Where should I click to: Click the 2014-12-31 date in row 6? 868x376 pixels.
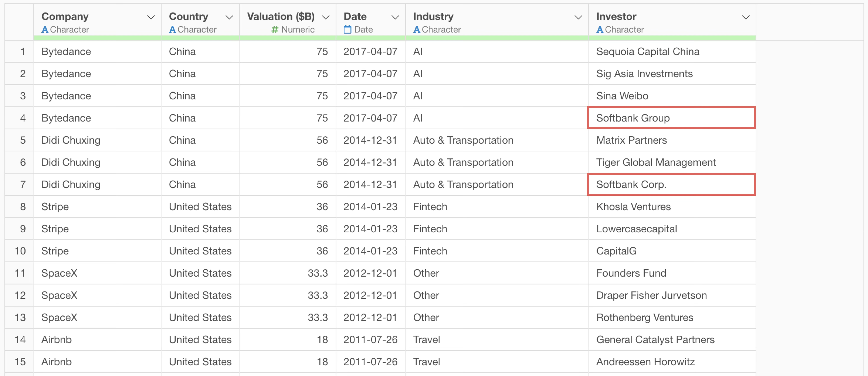click(371, 162)
